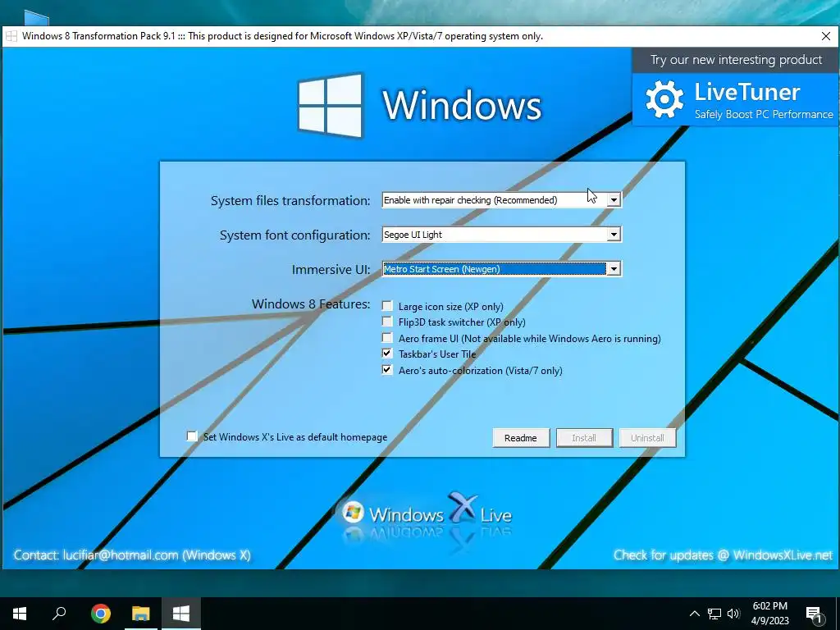The image size is (840, 630).
Task: Click the 'Immersive UI:' label
Action: click(x=331, y=269)
